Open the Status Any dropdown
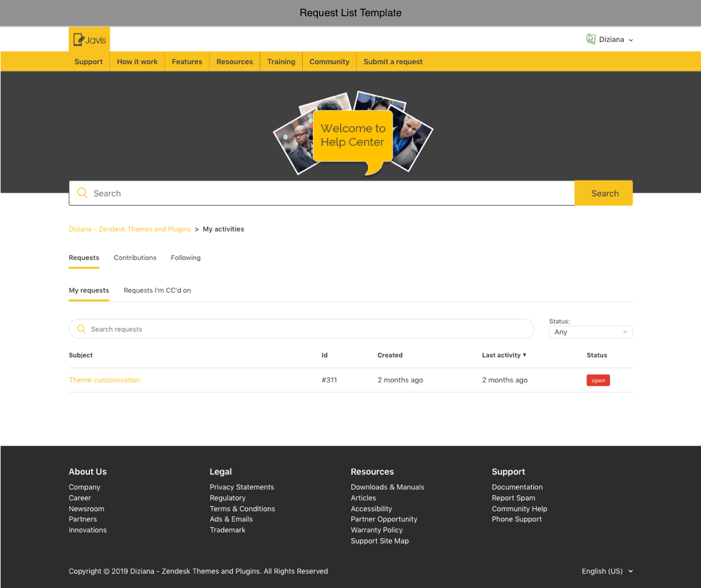Viewport: 701px width, 588px height. pos(590,332)
